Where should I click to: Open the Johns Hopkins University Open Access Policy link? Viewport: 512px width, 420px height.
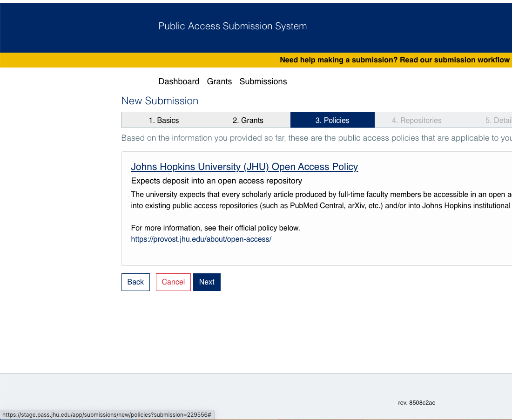point(244,167)
